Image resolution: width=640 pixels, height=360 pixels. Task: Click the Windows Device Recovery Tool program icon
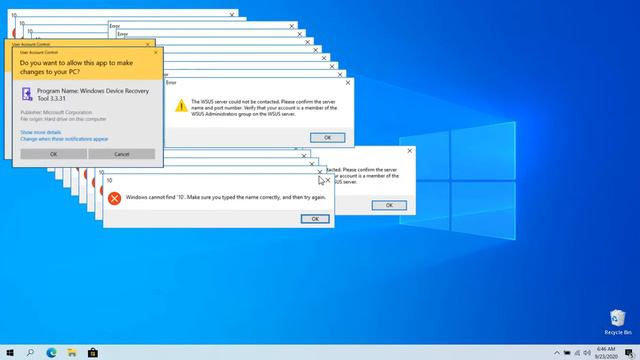pos(27,94)
